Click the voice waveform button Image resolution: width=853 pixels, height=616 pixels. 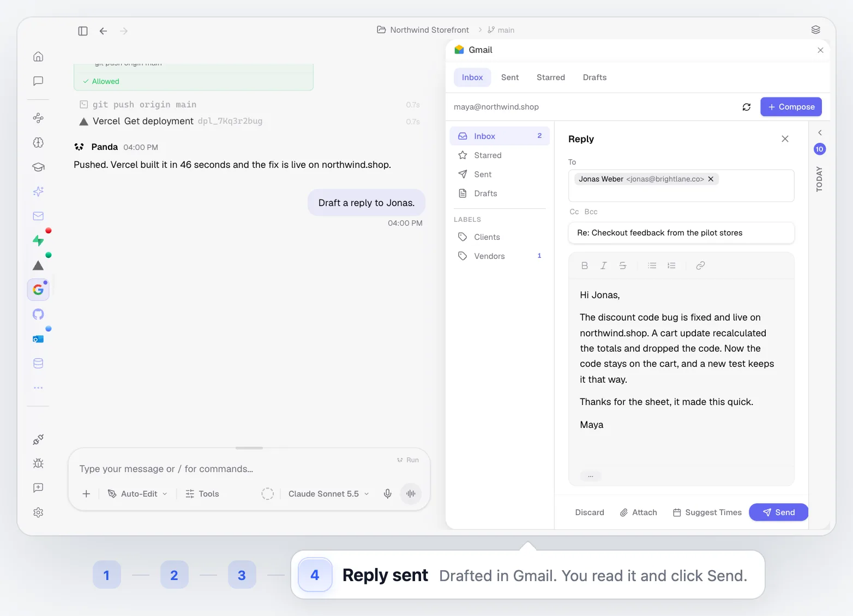coord(411,494)
